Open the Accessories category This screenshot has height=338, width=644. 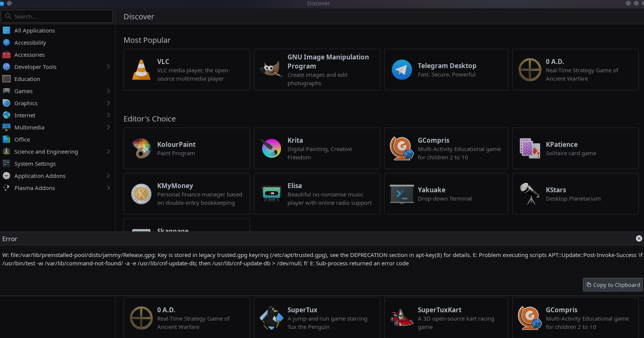[57, 55]
